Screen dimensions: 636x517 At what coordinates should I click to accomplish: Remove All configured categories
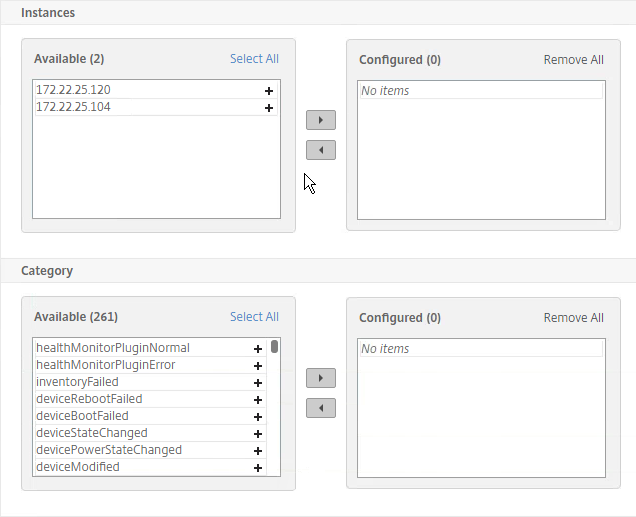click(x=574, y=318)
